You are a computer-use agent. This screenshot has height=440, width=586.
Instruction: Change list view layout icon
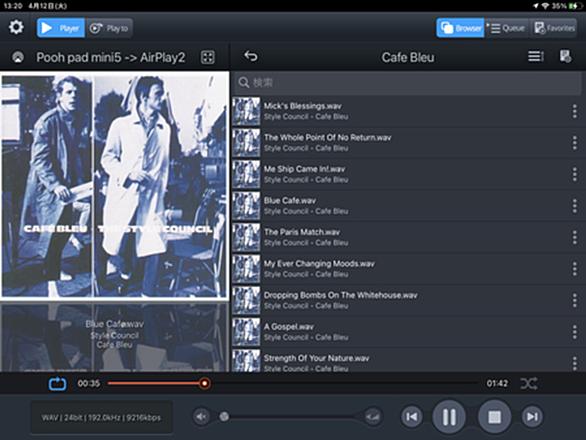[x=535, y=56]
